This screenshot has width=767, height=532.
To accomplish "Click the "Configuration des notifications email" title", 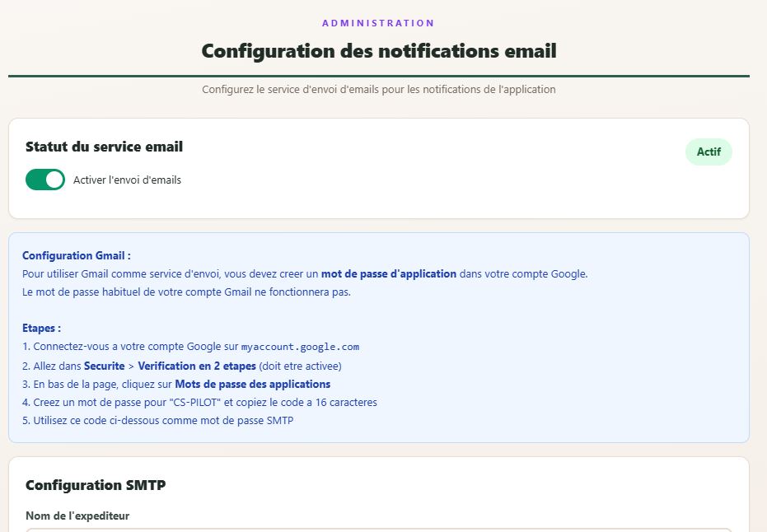I will [x=379, y=51].
